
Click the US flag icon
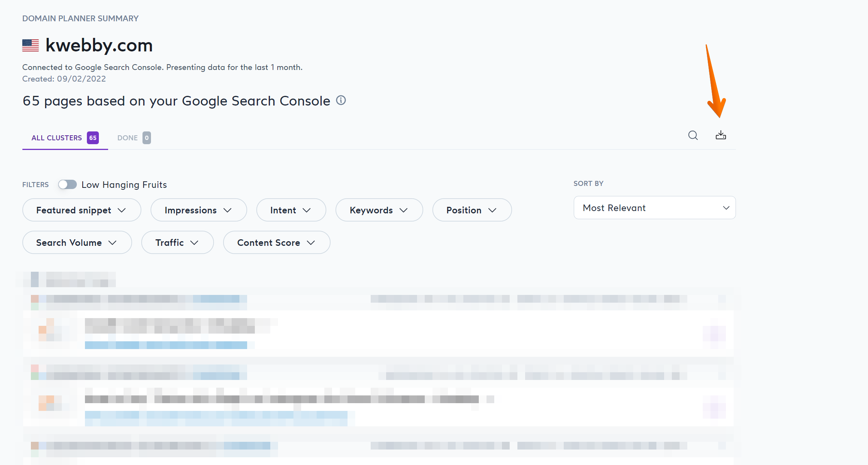31,45
